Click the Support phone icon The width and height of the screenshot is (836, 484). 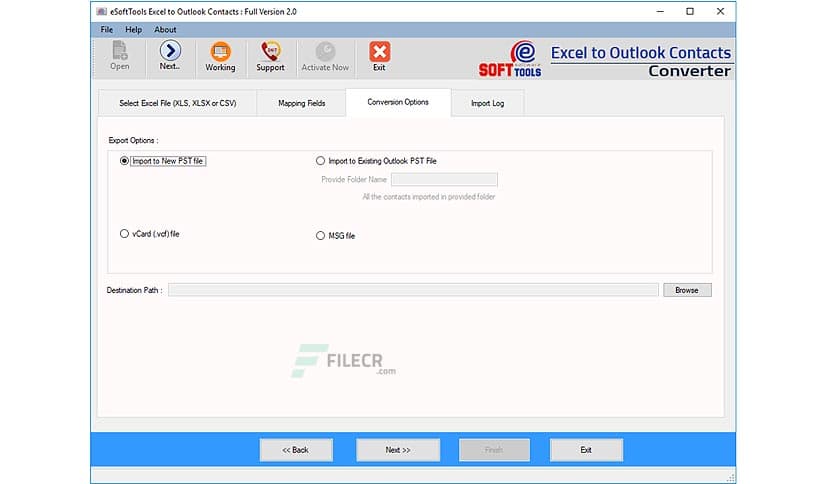click(270, 57)
